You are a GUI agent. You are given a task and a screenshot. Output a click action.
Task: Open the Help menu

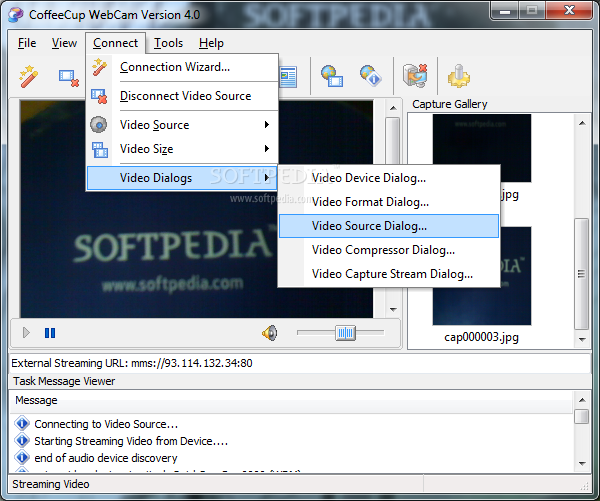pos(211,43)
